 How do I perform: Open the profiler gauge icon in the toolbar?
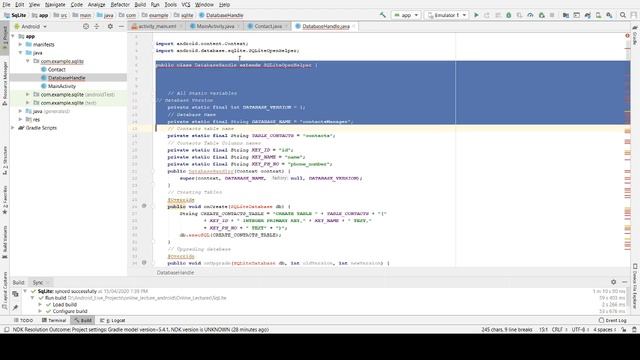point(530,15)
